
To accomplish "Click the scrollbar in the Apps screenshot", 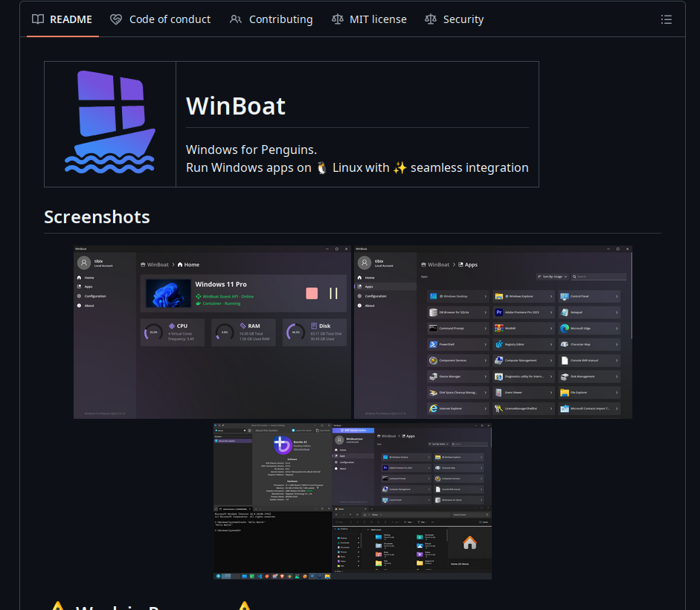I will click(632, 295).
